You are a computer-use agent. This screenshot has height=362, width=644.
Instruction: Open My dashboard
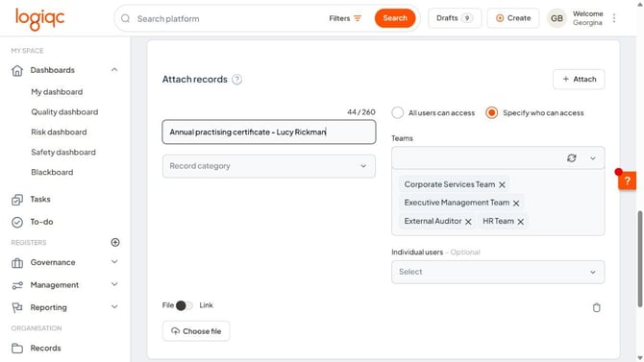tap(57, 92)
